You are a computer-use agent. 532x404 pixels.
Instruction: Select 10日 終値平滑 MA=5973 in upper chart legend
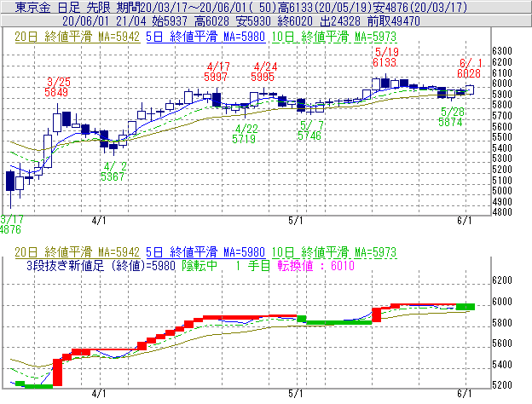tap(334, 37)
